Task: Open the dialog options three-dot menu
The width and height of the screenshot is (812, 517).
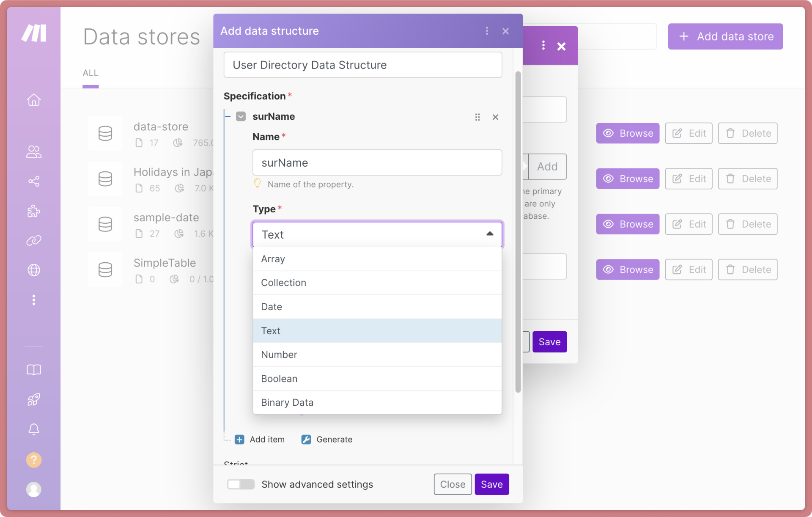Action: 487,31
